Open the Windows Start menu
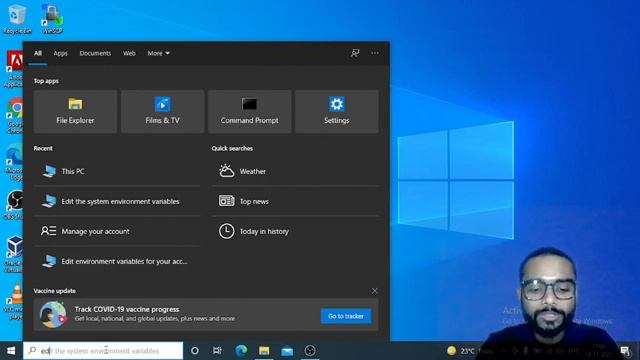 (x=11, y=351)
